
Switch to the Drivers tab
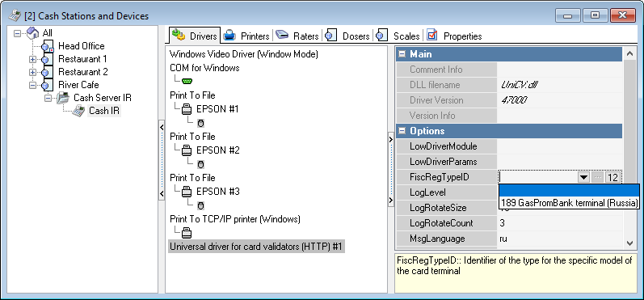[x=194, y=36]
